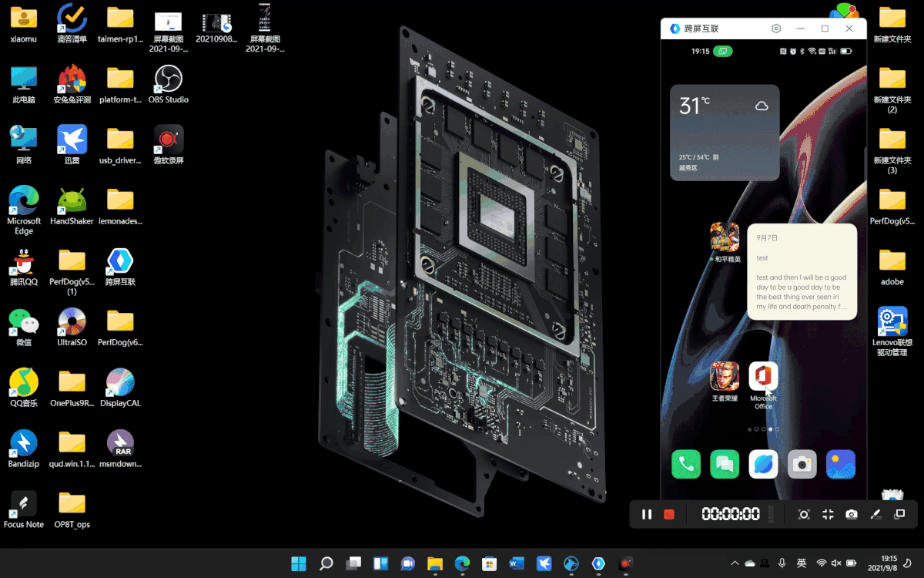Select 滴答清单 desktop shortcut
Viewport: 924px width, 578px height.
pyautogui.click(x=72, y=23)
